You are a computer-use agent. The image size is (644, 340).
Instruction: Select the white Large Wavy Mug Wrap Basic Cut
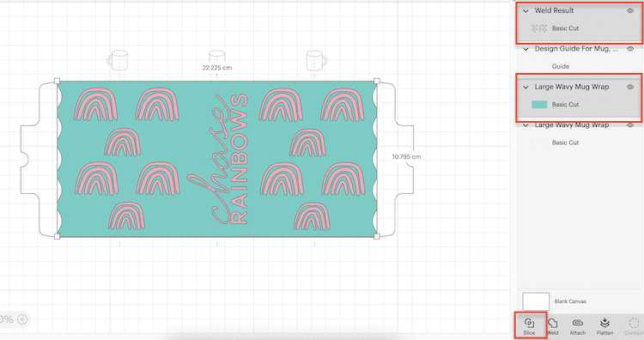(x=579, y=143)
